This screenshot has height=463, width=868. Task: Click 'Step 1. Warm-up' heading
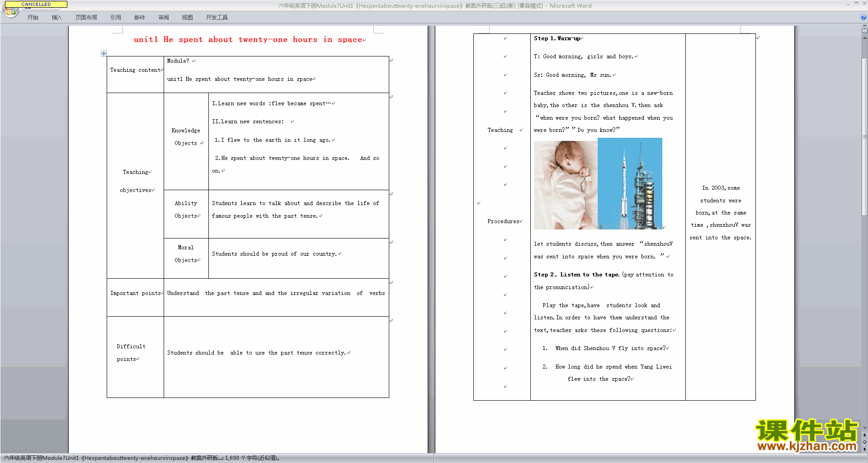click(x=557, y=38)
